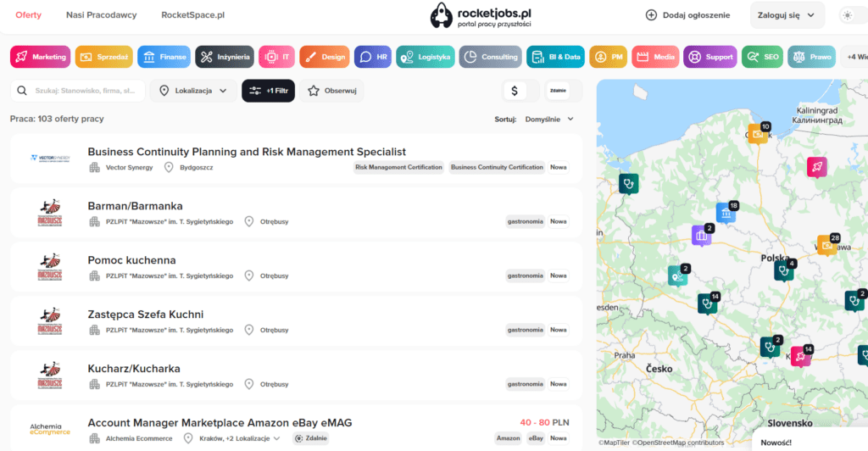Image resolution: width=868 pixels, height=451 pixels.
Task: Toggle the Zdalnie remote-work filter
Action: (558, 91)
